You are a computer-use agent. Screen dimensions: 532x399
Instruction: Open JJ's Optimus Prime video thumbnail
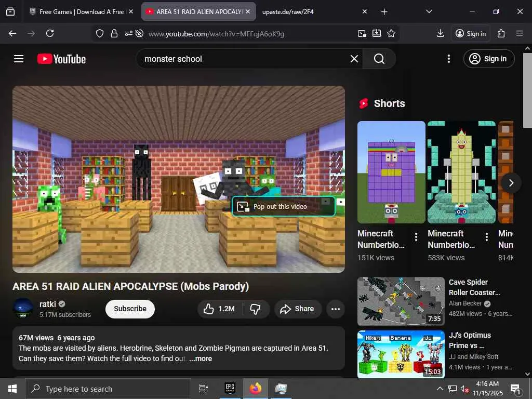tap(401, 354)
